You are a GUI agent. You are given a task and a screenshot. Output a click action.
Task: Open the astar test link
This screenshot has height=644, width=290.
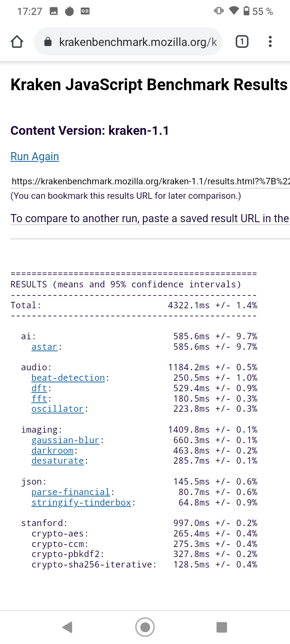pyautogui.click(x=44, y=347)
